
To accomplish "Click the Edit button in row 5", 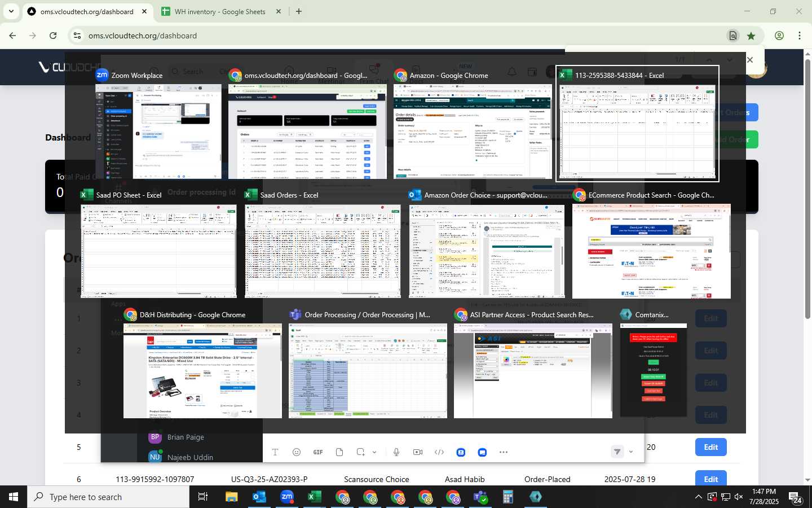I will click(710, 447).
